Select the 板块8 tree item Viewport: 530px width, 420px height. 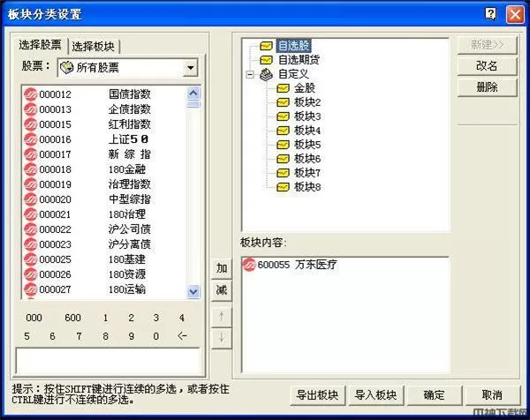point(307,187)
